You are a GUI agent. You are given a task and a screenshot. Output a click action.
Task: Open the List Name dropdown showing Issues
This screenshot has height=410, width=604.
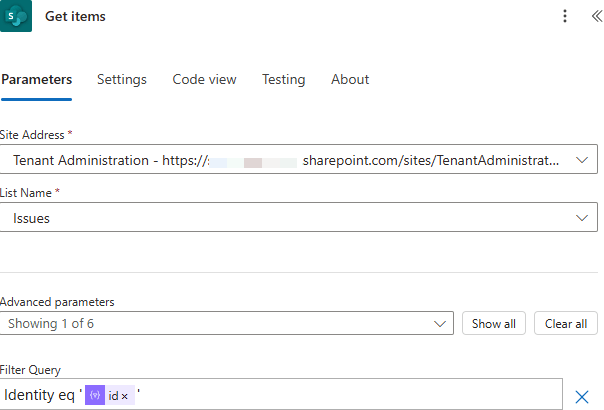(x=290, y=217)
